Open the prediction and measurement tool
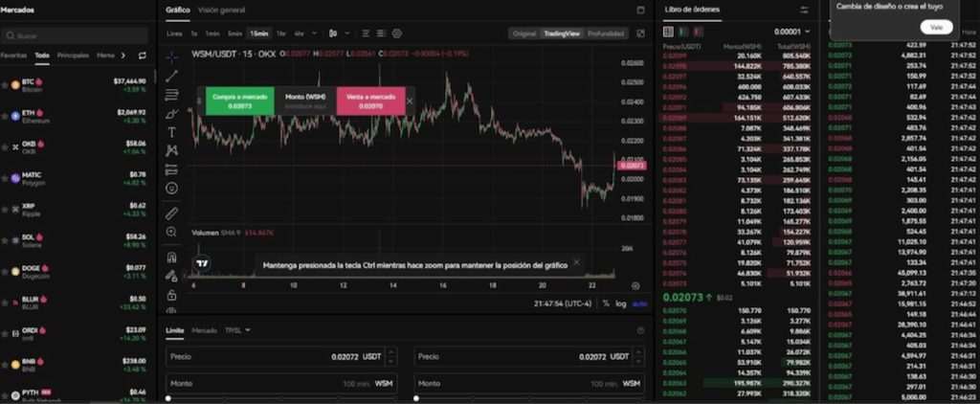Image resolution: width=980 pixels, height=404 pixels. click(x=172, y=169)
